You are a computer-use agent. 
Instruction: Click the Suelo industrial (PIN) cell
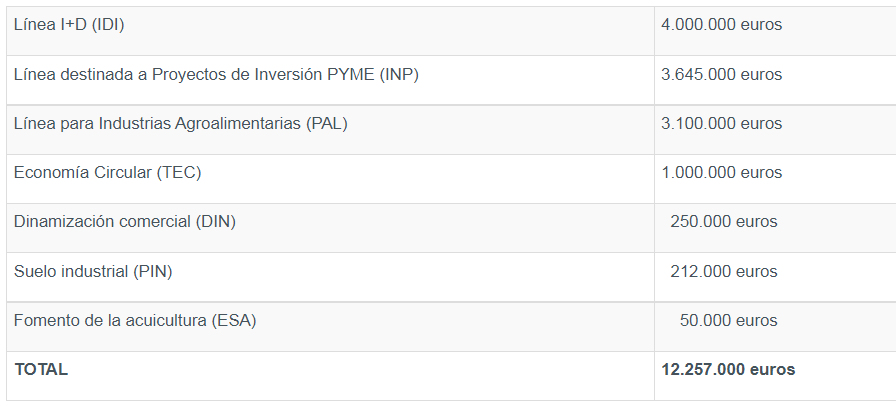point(100,272)
